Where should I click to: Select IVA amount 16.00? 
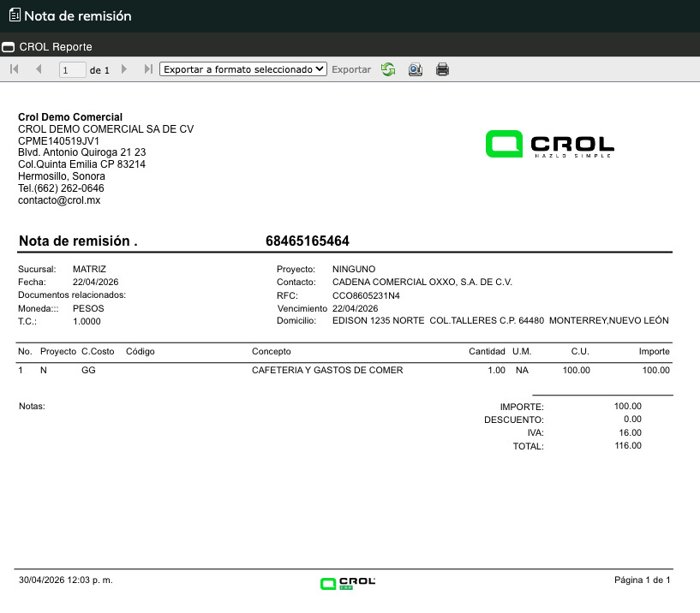tap(630, 432)
